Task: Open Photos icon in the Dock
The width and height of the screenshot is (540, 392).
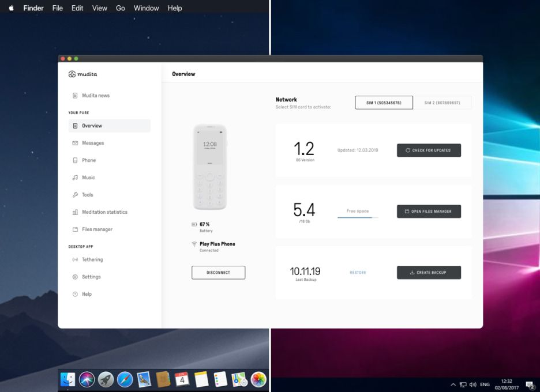Action: click(258, 380)
